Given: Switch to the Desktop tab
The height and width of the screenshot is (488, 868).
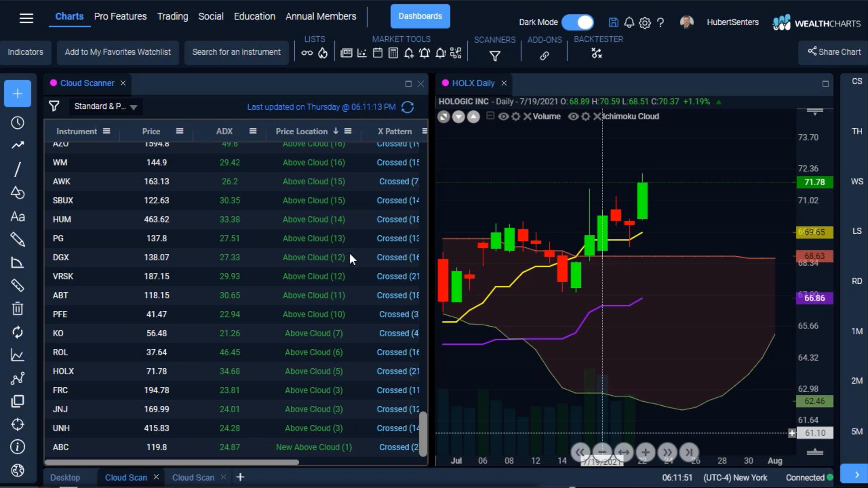Looking at the screenshot, I should pyautogui.click(x=65, y=478).
